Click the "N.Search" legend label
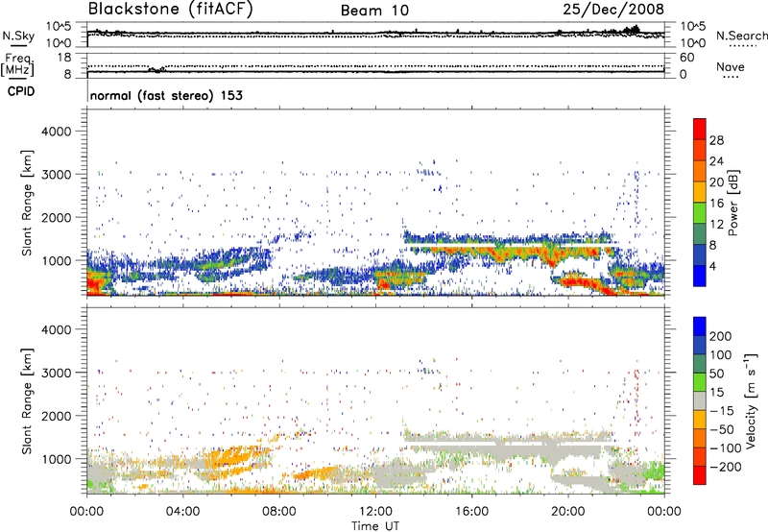The height and width of the screenshot is (532, 768). click(741, 36)
